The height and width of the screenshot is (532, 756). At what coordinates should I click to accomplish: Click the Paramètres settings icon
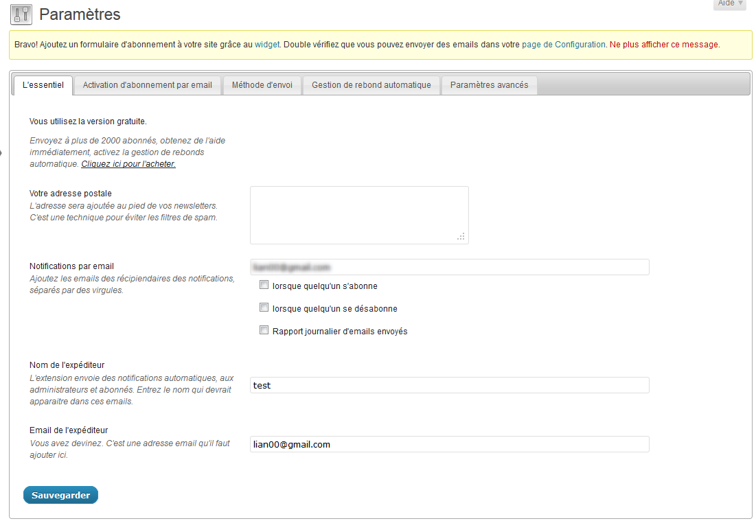[x=21, y=14]
